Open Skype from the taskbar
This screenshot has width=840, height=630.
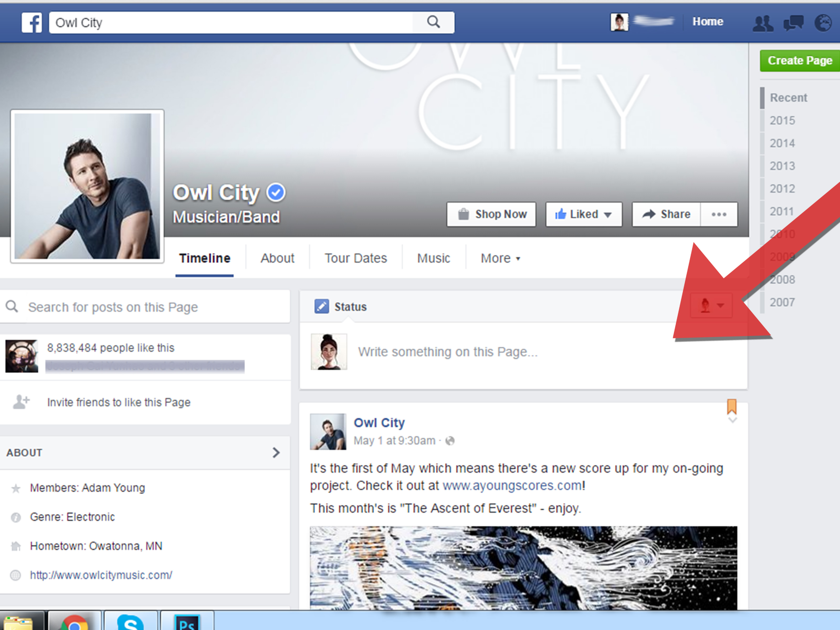click(131, 621)
